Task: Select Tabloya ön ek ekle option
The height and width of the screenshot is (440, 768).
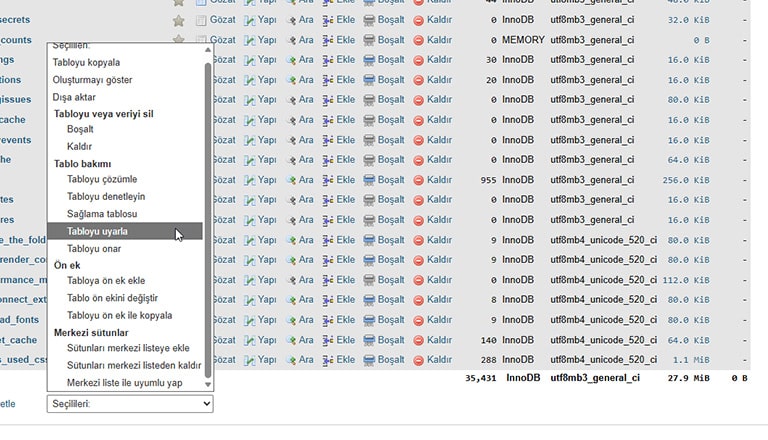Action: click(x=105, y=281)
